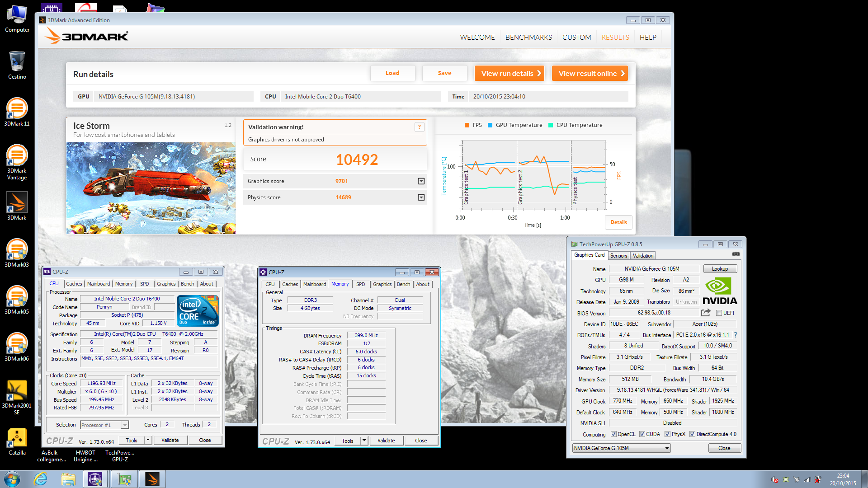
Task: Switch to CPU-Z via taskbar icon
Action: pyautogui.click(x=95, y=479)
